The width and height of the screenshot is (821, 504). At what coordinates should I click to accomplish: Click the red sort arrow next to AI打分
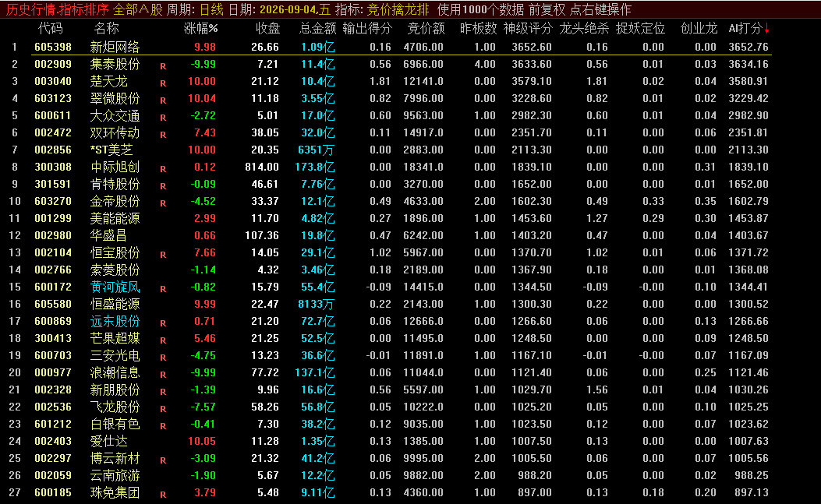coord(766,28)
